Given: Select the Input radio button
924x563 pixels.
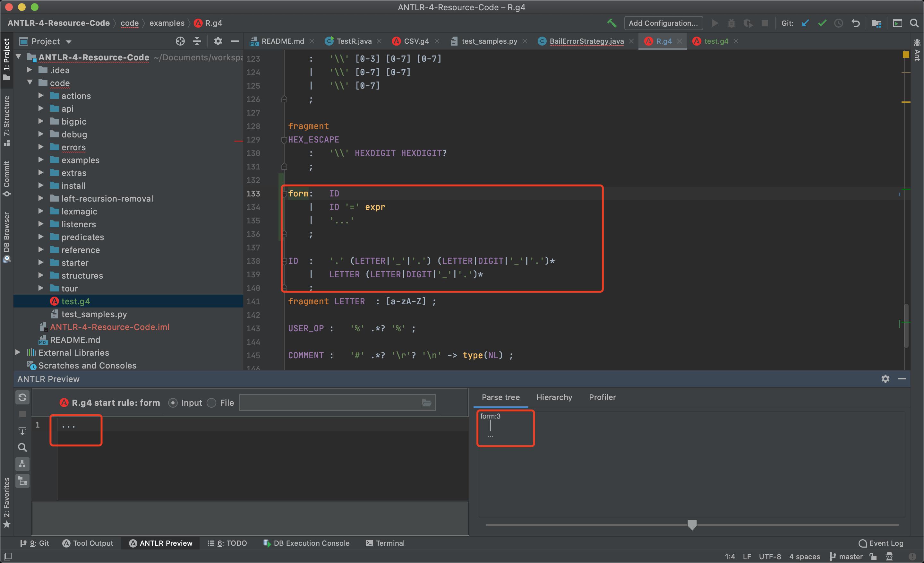Looking at the screenshot, I should [x=173, y=403].
